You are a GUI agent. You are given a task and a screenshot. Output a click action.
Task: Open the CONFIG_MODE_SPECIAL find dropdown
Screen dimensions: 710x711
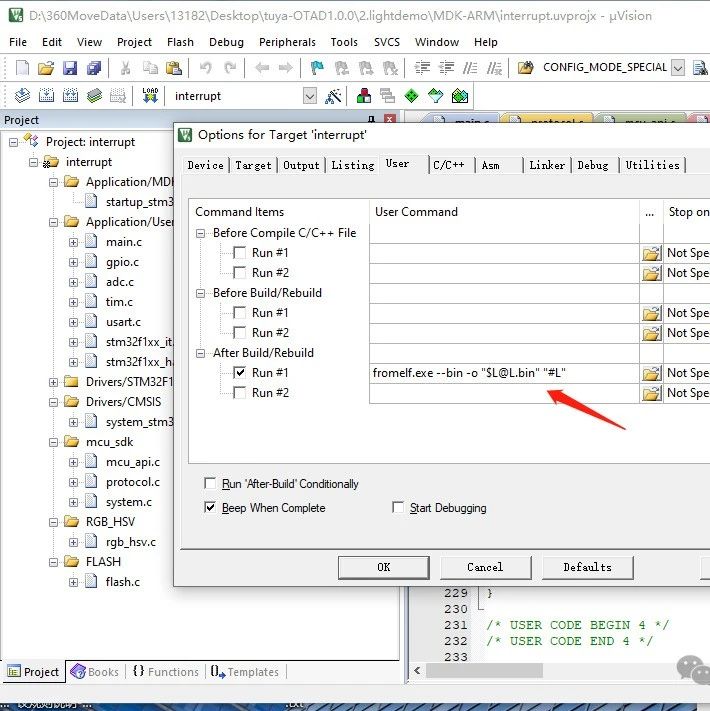coord(678,68)
